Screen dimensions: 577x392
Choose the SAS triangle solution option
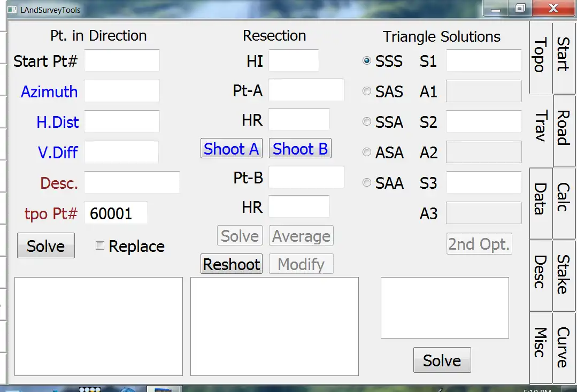tap(367, 91)
